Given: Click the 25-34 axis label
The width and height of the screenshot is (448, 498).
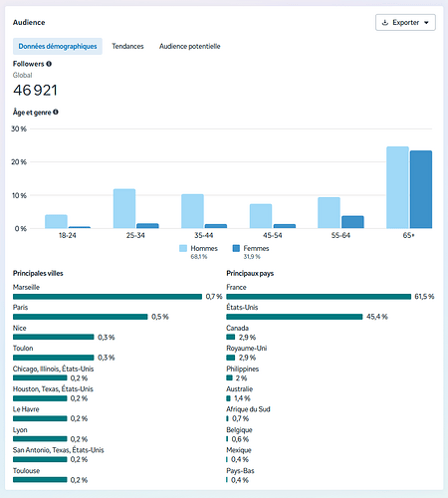Looking at the screenshot, I should [135, 235].
